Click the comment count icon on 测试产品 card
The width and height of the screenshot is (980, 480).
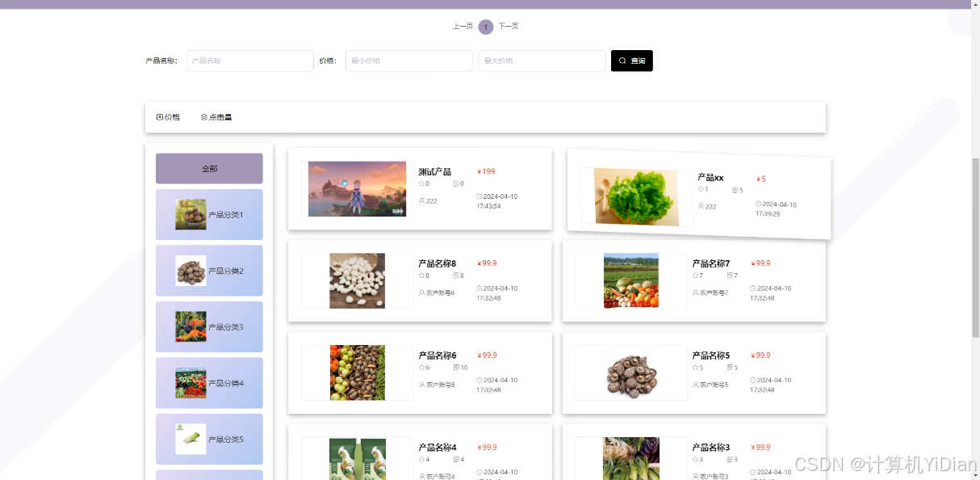(456, 183)
